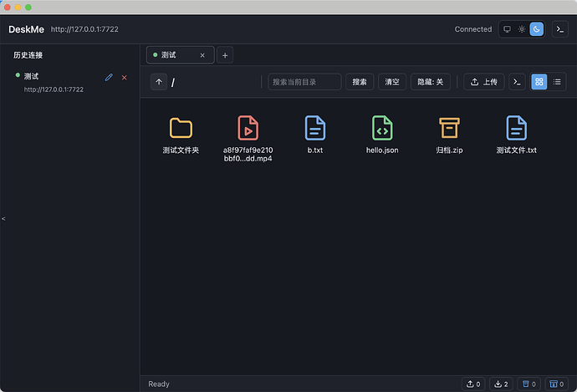Edit the 测试 connection with pencil icon
577x392 pixels.
click(109, 77)
